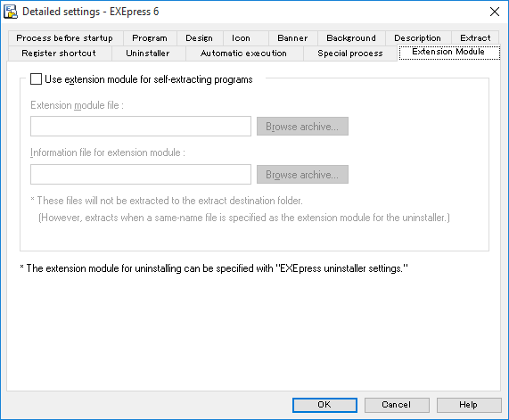The image size is (509, 420).
Task: Click the 'These files will not be extracted' note
Action: click(x=167, y=201)
